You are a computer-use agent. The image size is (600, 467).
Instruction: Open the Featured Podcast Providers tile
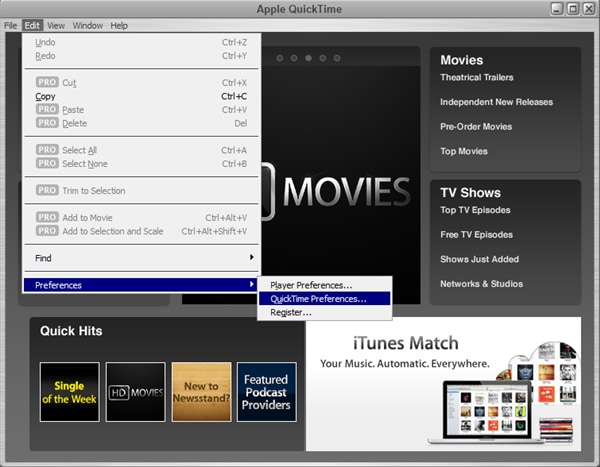[267, 392]
